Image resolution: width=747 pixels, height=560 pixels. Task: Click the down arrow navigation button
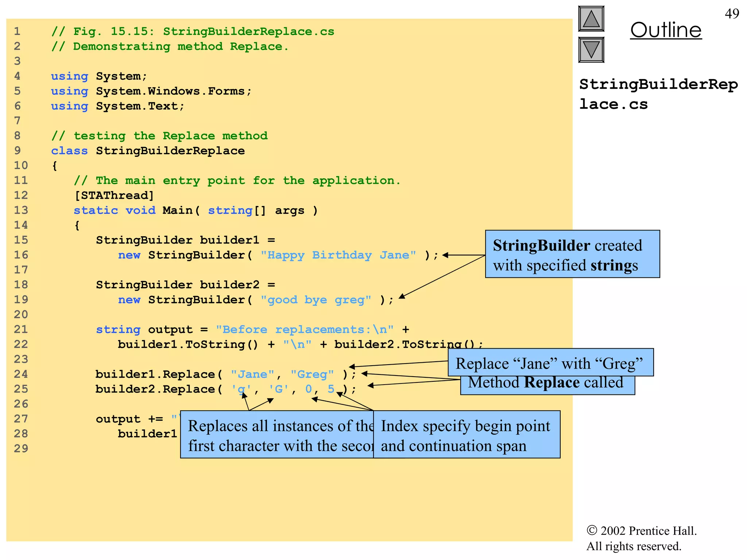[591, 50]
